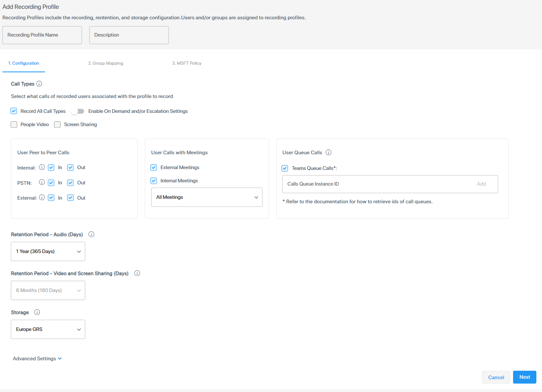Screen dimensions: 542x392
Task: Switch to the Group Mapping tab
Action: (x=106, y=63)
